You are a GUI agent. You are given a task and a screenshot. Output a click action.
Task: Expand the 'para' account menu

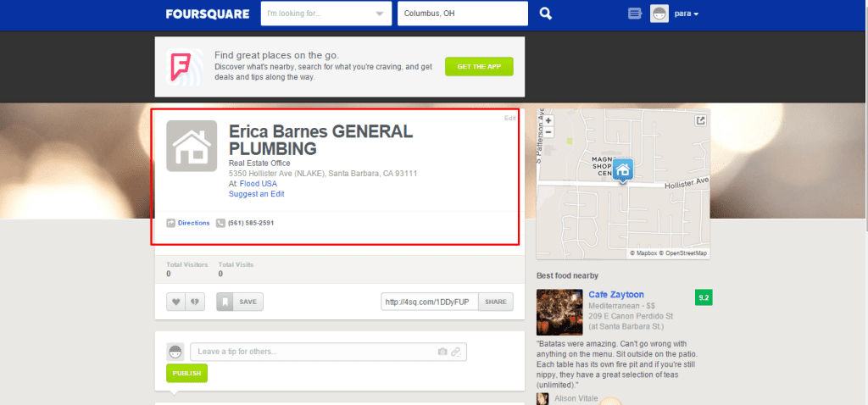pos(687,14)
